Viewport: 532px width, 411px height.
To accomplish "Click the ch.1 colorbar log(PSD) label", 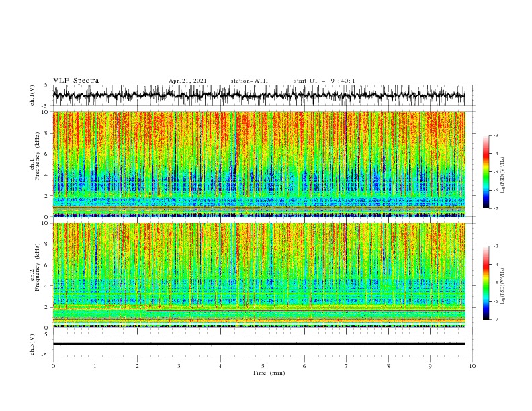I will (502, 175).
